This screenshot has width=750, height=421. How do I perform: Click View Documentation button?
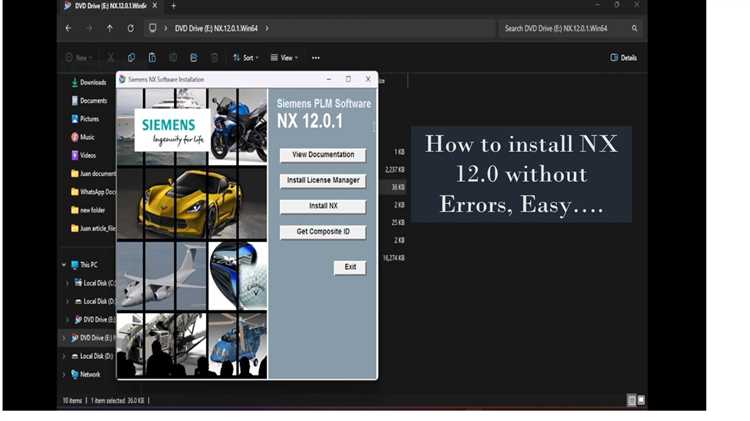coord(323,155)
